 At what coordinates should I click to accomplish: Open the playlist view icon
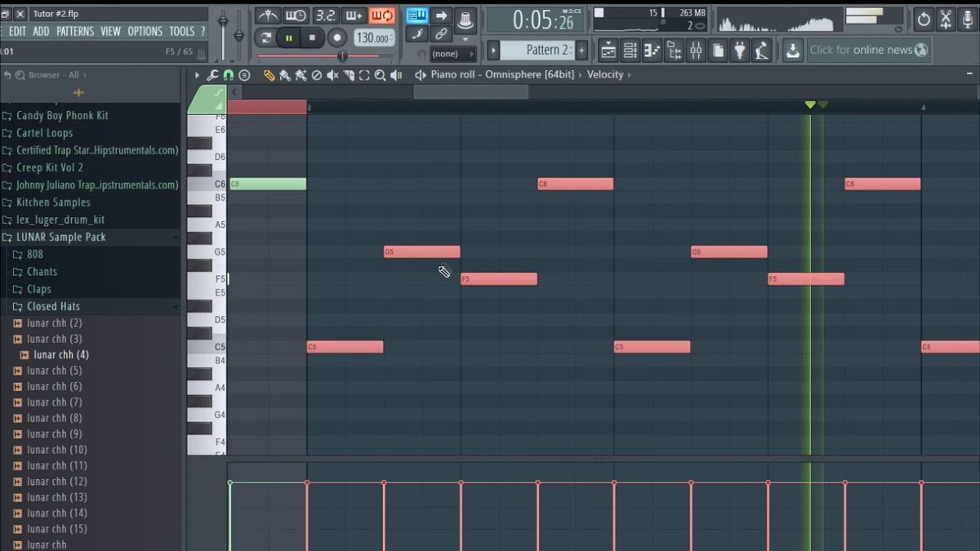[x=608, y=51]
